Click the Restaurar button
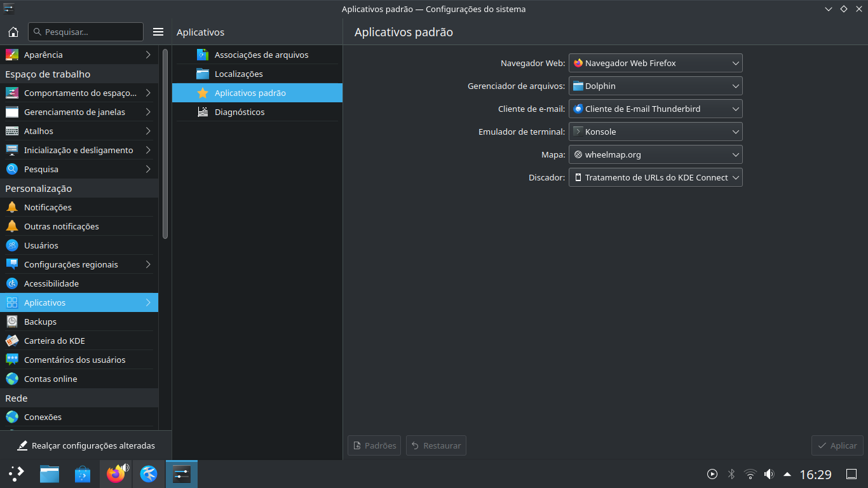Image resolution: width=868 pixels, height=488 pixels. click(436, 445)
